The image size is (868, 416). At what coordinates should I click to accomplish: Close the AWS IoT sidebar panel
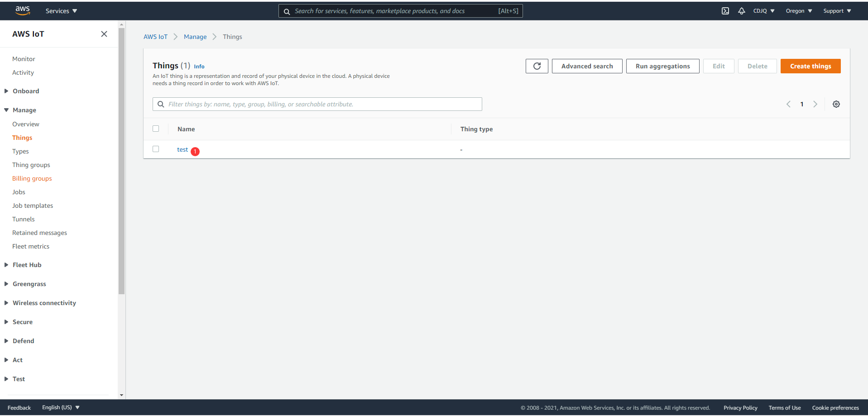click(104, 34)
